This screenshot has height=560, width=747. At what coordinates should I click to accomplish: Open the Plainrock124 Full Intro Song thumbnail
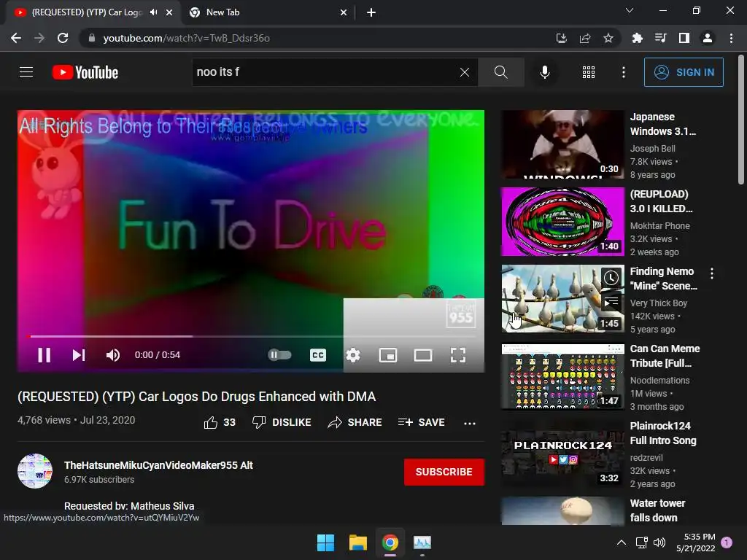pos(562,454)
